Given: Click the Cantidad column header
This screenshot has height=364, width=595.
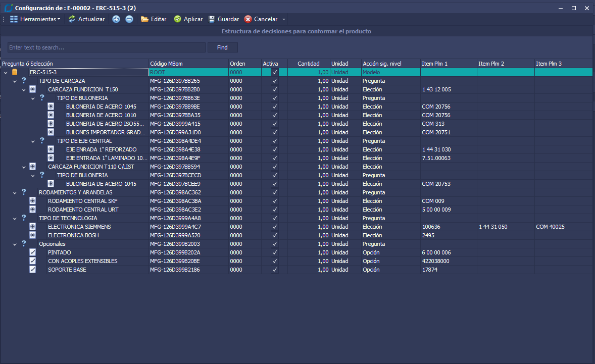Looking at the screenshot, I should 309,64.
